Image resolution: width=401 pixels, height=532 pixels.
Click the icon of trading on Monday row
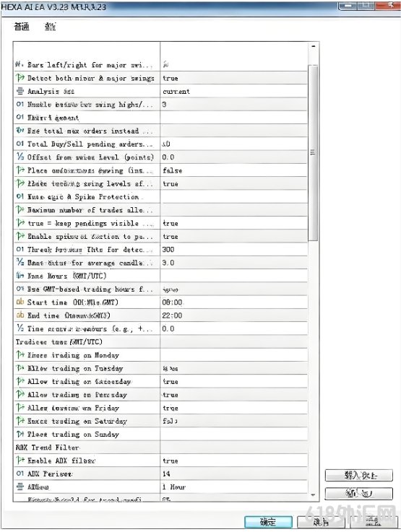click(x=20, y=355)
